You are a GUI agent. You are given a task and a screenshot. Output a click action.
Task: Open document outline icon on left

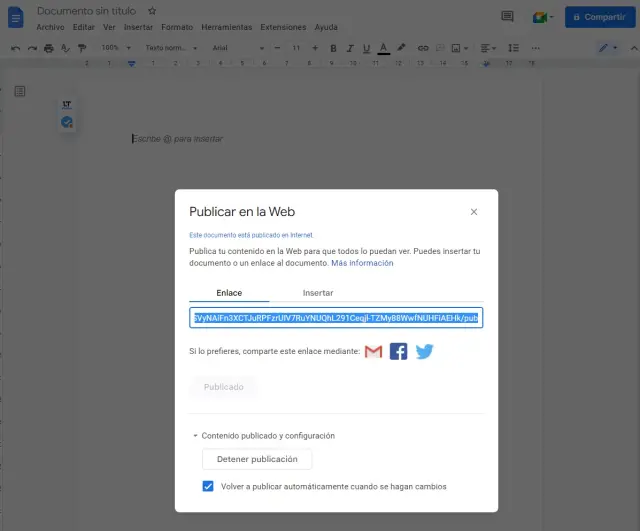pyautogui.click(x=20, y=92)
